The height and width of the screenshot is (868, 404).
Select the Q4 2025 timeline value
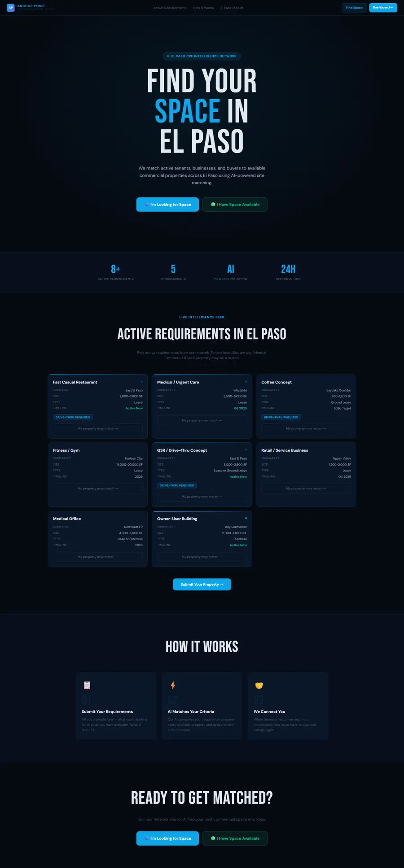click(x=345, y=476)
